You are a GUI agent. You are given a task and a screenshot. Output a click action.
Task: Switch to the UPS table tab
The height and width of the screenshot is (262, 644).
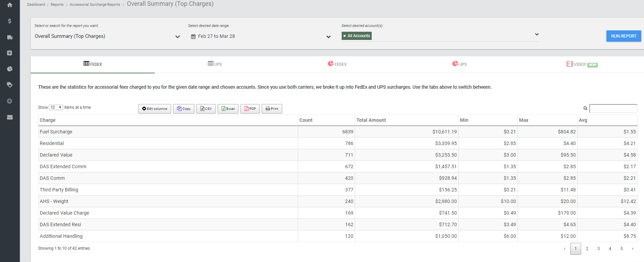pyautogui.click(x=215, y=64)
